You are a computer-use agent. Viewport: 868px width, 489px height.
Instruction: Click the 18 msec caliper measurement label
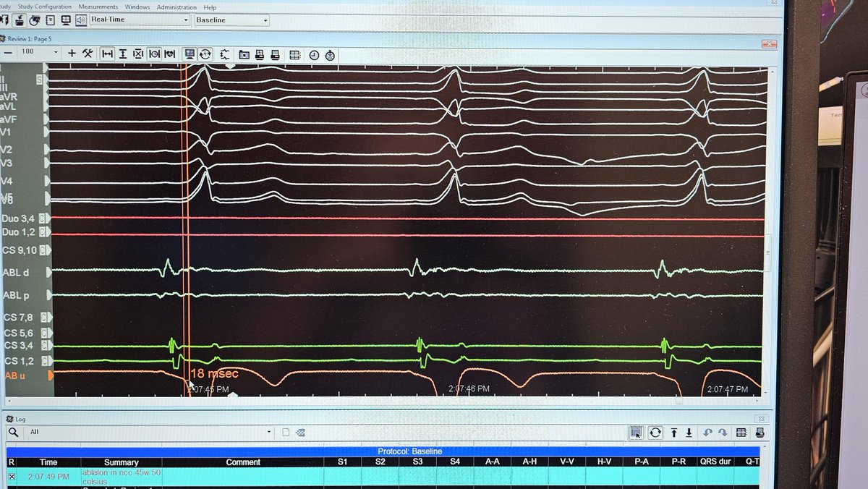(x=213, y=373)
